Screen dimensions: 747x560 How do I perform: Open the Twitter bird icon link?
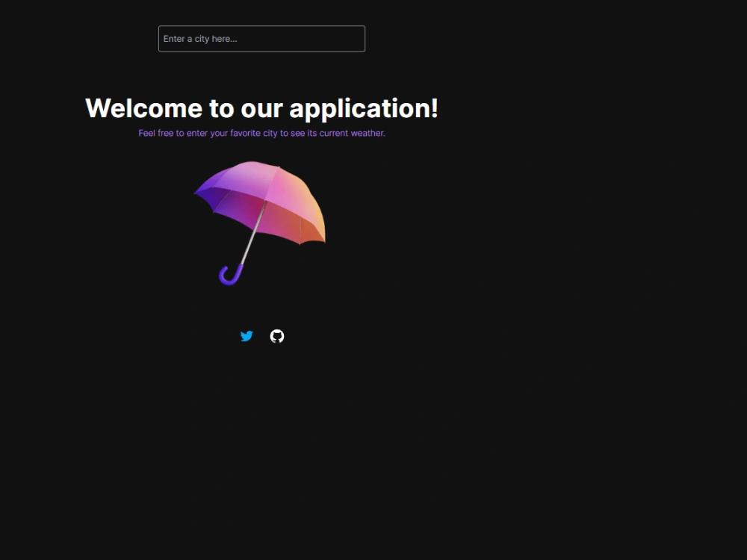(x=247, y=336)
